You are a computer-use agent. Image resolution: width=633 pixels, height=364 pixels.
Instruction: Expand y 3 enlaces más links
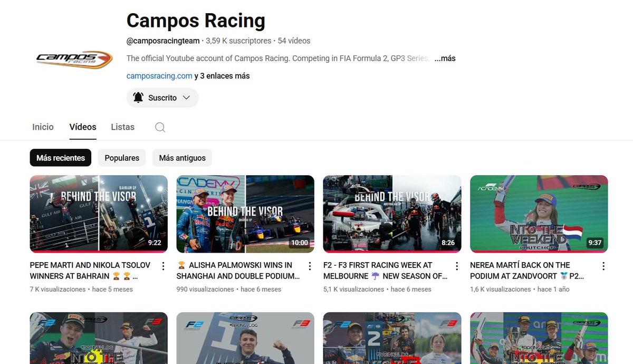[x=222, y=75]
